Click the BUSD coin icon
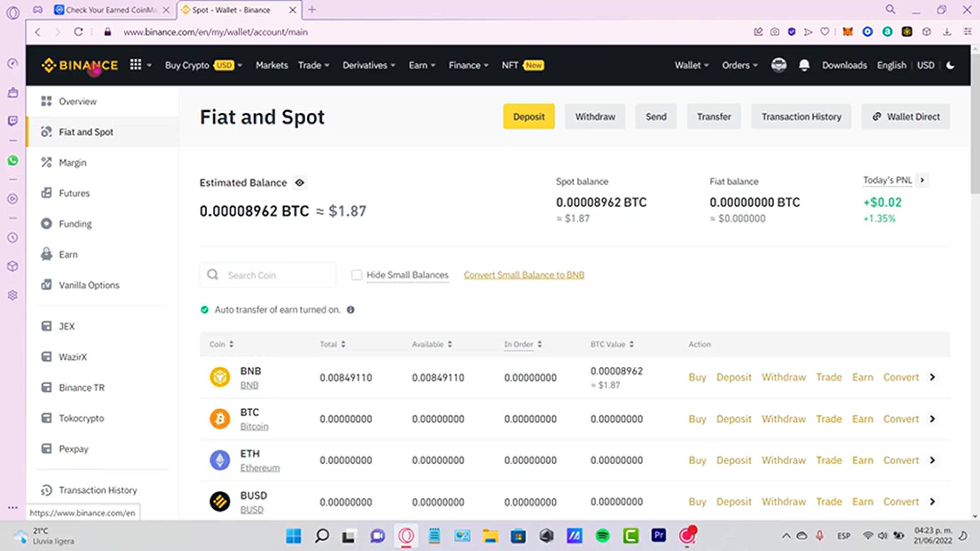980x551 pixels. [220, 502]
